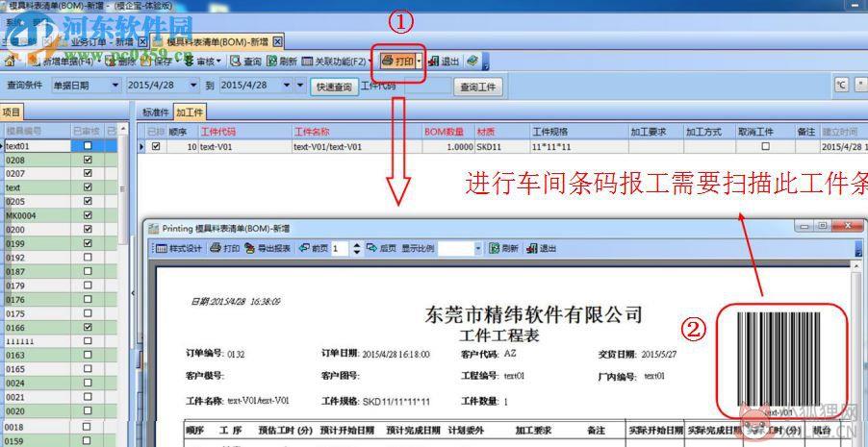Click 审核 audit icon in main toolbar
Screen dimensions: 868x447
point(190,61)
